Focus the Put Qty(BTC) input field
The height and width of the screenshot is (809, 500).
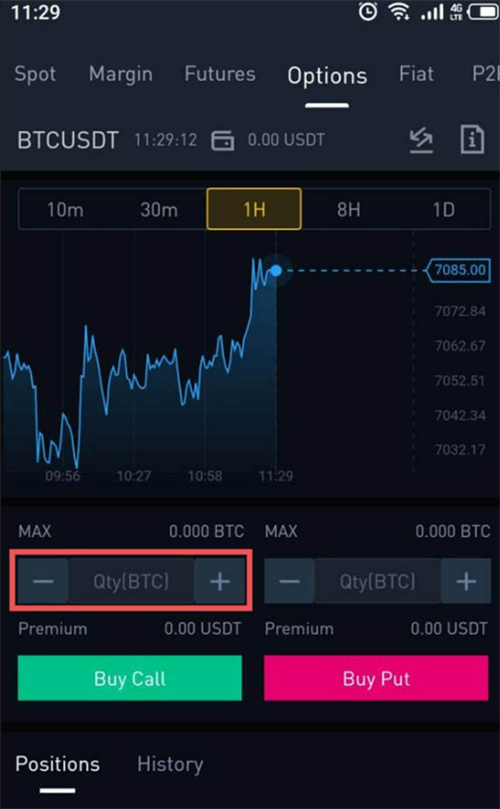(378, 581)
